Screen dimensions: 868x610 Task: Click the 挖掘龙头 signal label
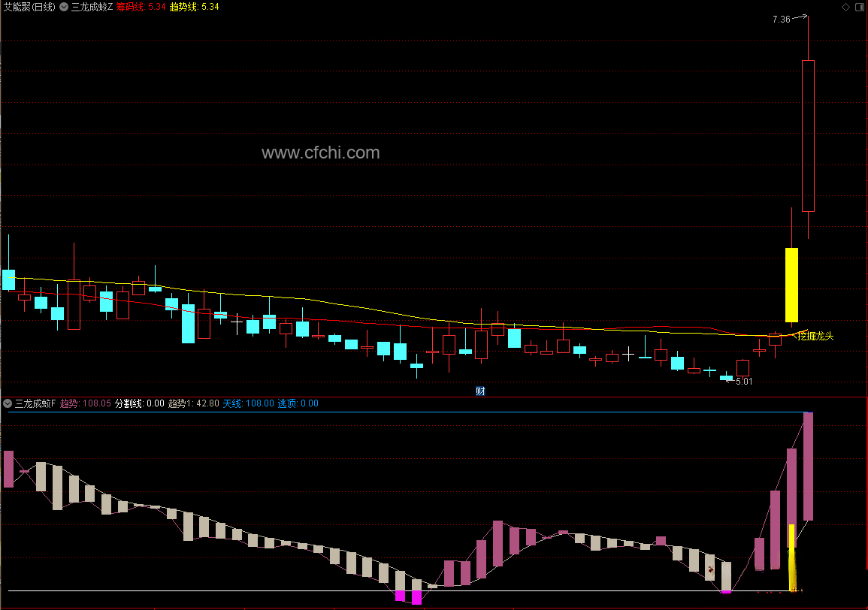click(815, 336)
